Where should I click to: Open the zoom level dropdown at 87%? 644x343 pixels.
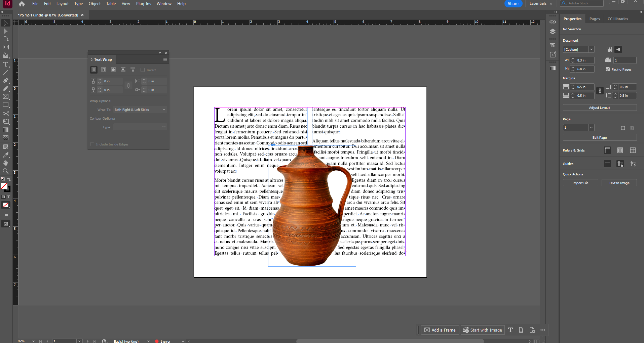tap(33, 341)
